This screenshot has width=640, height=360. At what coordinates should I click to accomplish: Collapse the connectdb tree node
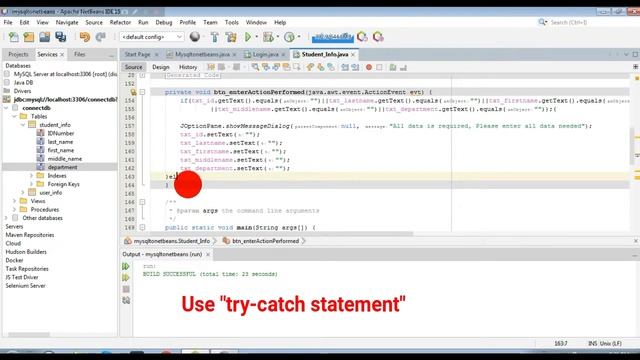tap(6, 108)
